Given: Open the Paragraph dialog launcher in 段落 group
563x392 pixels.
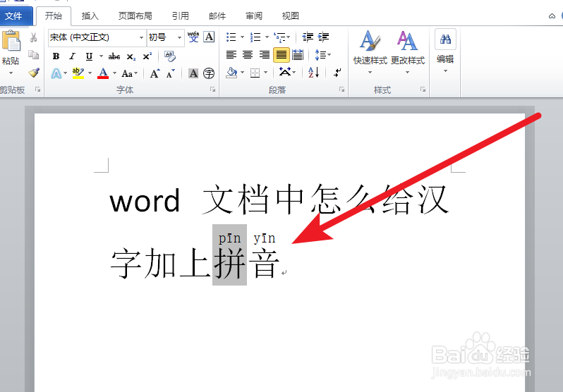Looking at the screenshot, I should [341, 90].
